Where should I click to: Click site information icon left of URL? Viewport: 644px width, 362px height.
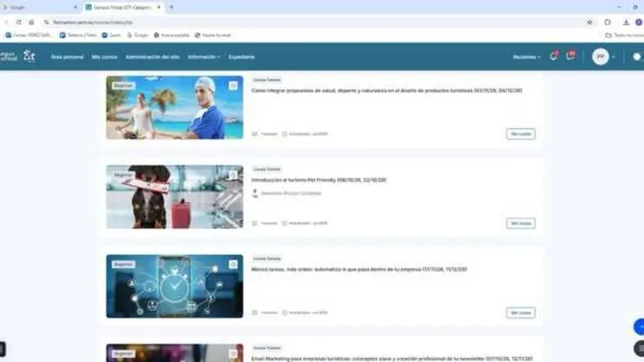pyautogui.click(x=46, y=22)
